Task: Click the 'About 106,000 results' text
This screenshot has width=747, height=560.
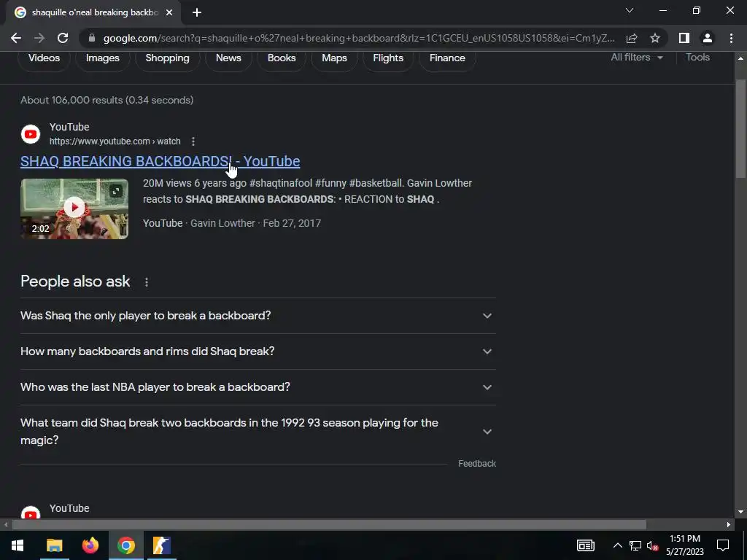Action: tap(107, 100)
